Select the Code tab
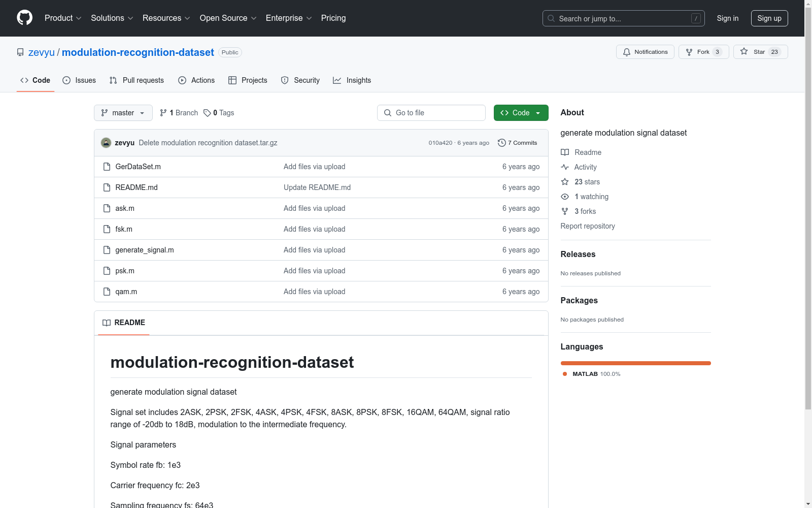 (x=35, y=80)
